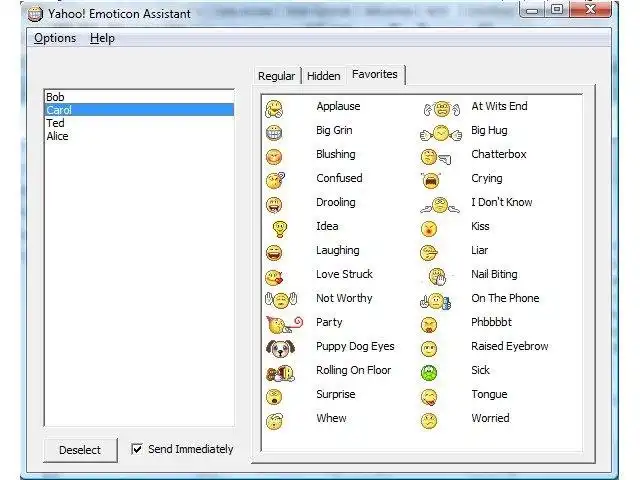This screenshot has height=480, width=640.
Task: Switch to the Regular tab
Action: point(276,76)
